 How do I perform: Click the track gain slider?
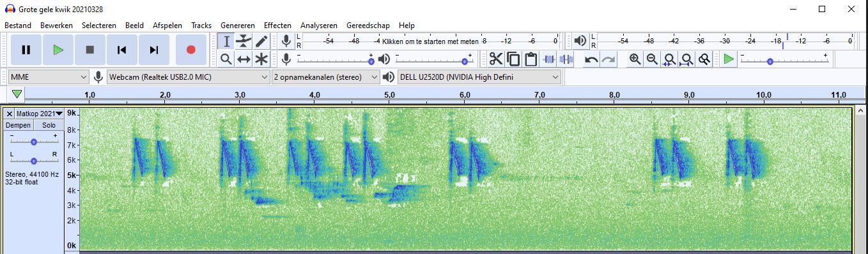coord(33,142)
